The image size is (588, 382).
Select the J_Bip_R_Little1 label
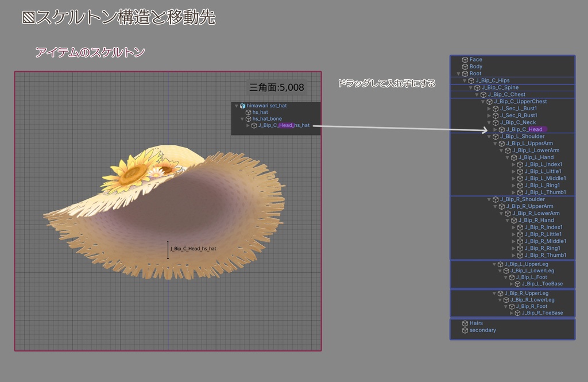click(543, 234)
